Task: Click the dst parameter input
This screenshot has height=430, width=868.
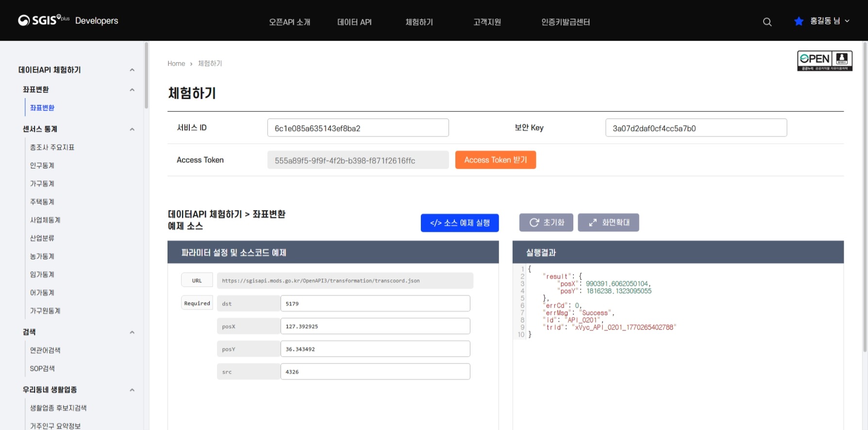Action: point(375,303)
